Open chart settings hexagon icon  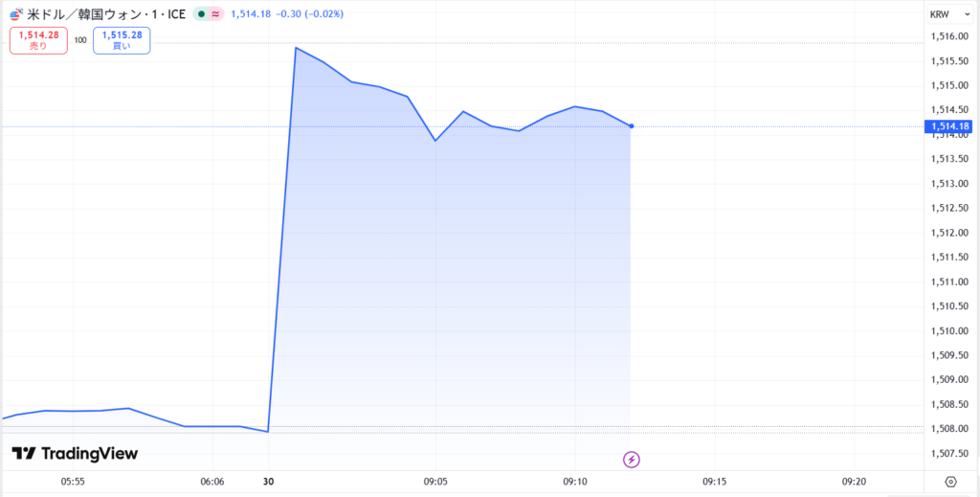pyautogui.click(x=950, y=481)
